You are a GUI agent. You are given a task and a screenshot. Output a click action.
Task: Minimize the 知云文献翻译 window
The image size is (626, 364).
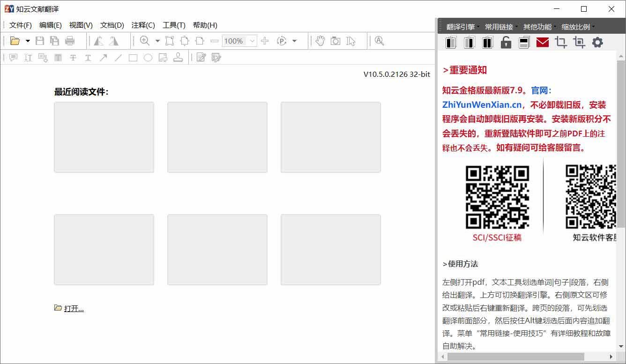(557, 9)
